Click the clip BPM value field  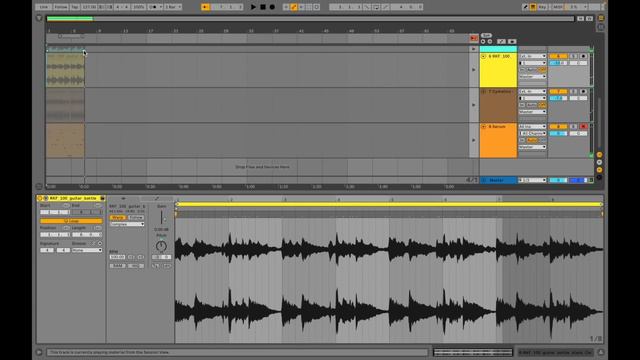point(118,257)
